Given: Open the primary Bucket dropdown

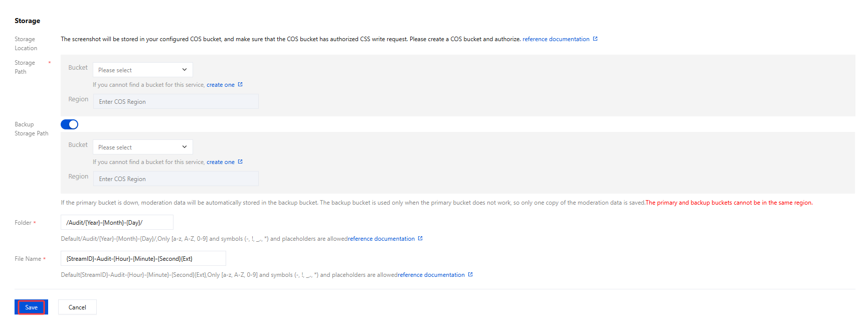Looking at the screenshot, I should [x=142, y=70].
